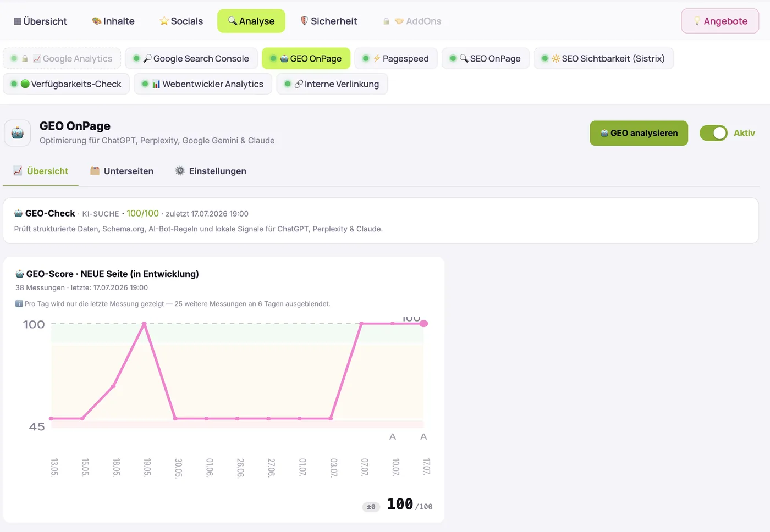
Task: Open Google Search Console module
Action: (x=191, y=58)
